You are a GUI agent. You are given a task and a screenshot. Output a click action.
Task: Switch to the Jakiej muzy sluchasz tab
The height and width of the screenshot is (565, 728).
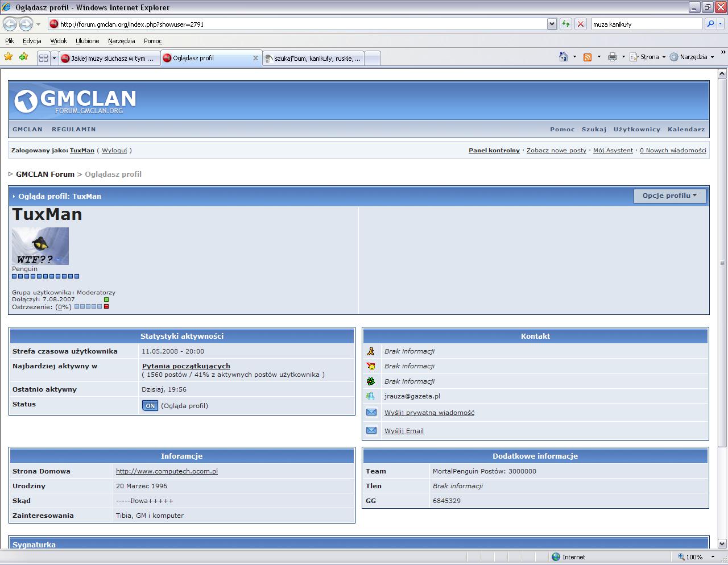click(108, 59)
